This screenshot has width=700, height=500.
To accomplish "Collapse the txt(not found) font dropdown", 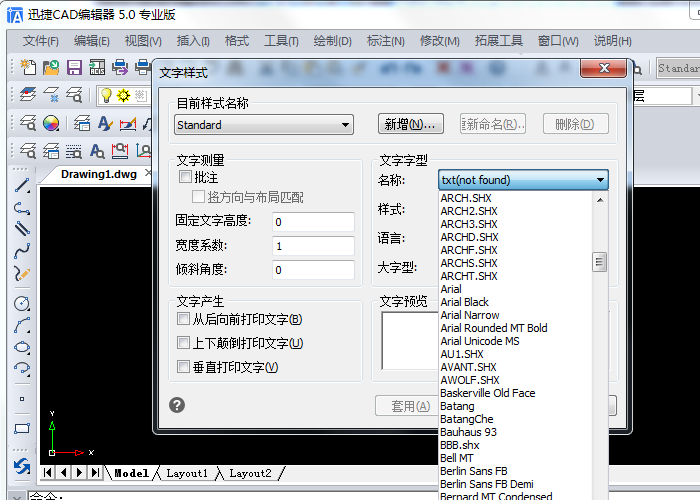I will [x=523, y=180].
